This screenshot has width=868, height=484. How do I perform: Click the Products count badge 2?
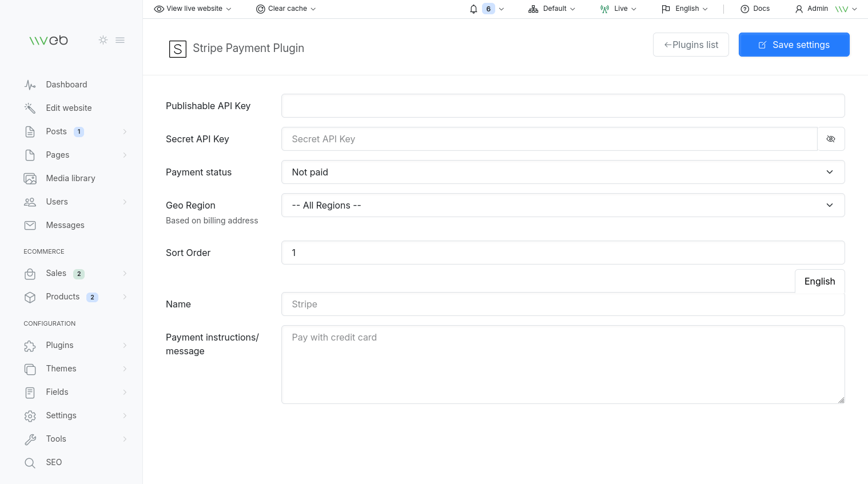click(92, 297)
